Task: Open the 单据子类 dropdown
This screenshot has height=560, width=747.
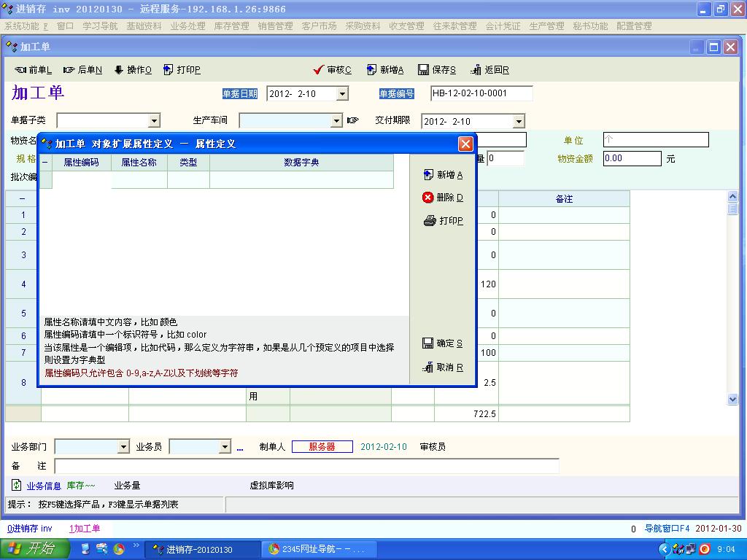Action: [154, 121]
